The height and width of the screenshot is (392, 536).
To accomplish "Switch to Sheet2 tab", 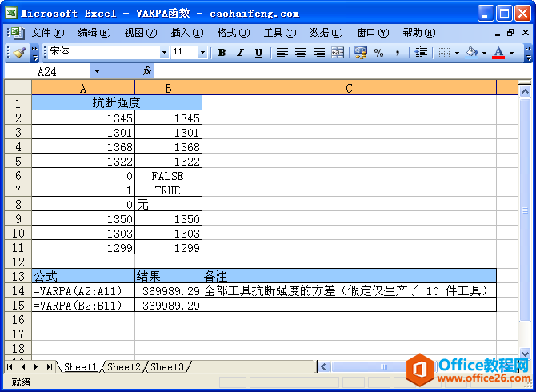I will click(x=124, y=367).
